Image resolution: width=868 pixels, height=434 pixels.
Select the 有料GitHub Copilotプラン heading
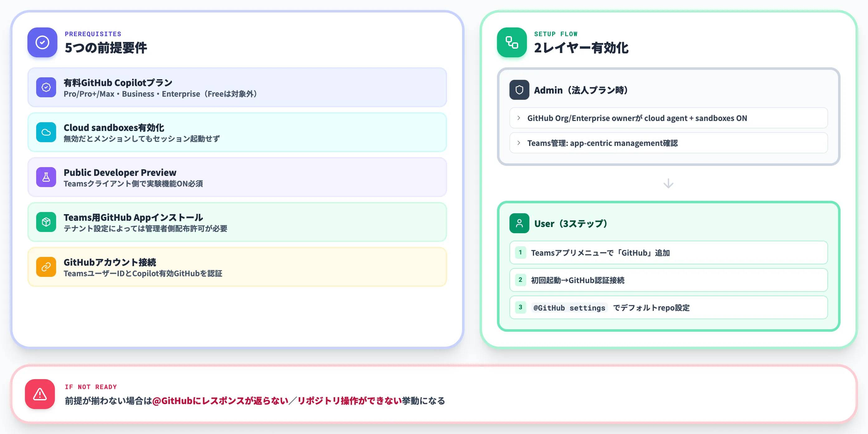point(118,83)
